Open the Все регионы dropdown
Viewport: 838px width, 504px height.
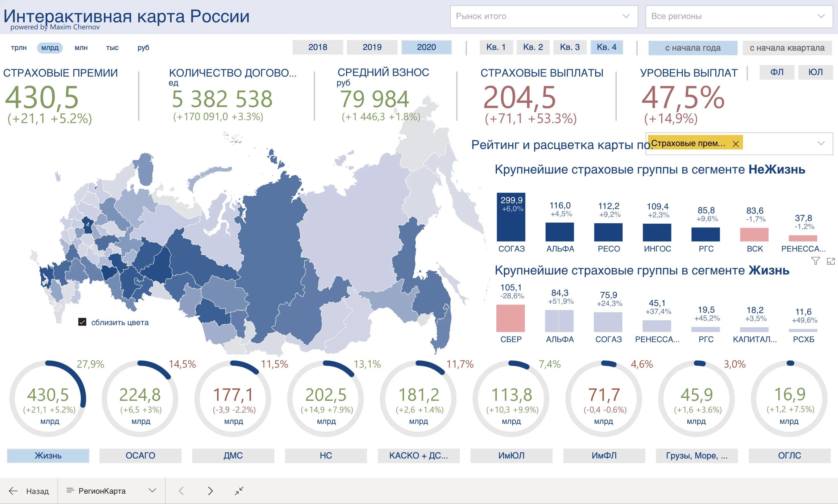pyautogui.click(x=739, y=16)
